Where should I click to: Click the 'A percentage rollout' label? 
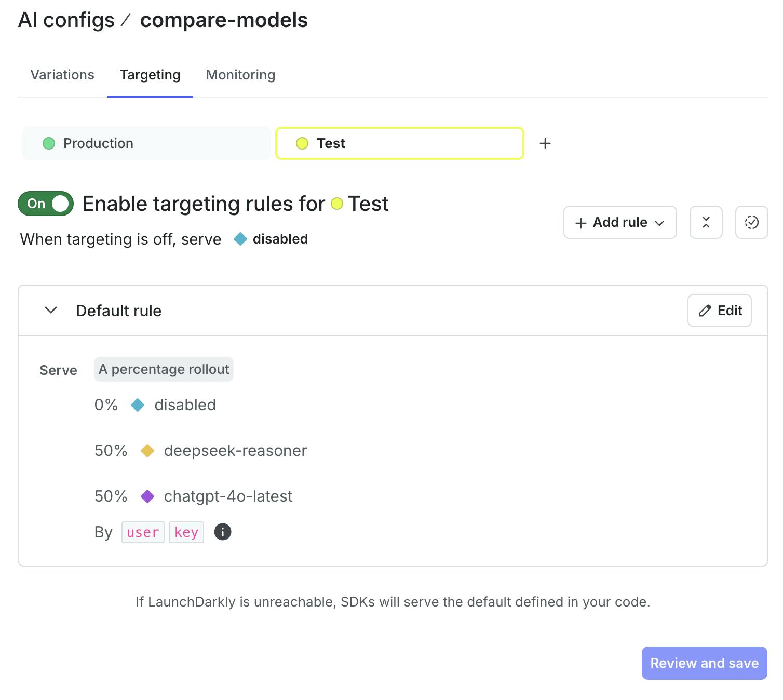click(x=164, y=369)
